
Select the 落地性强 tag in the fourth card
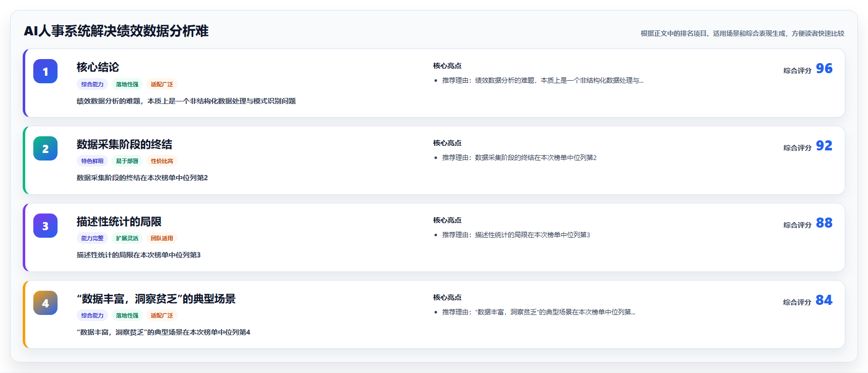tap(127, 315)
